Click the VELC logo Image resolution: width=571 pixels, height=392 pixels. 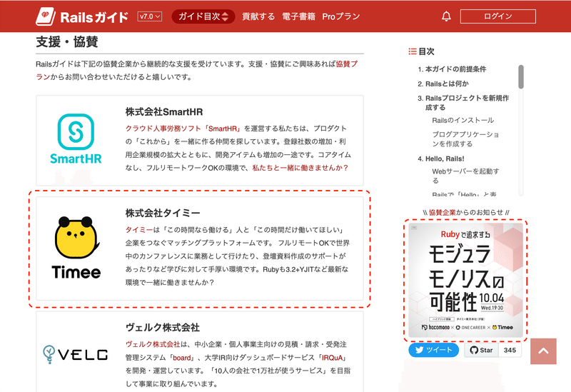76,354
